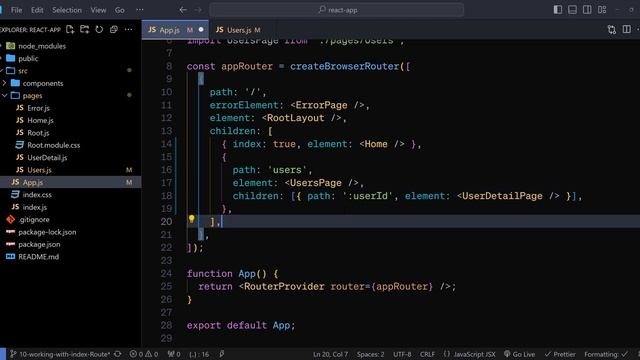Viewport: 640px width, 360px height.
Task: Toggle the secondary side bar layout icon
Action: tap(587, 10)
